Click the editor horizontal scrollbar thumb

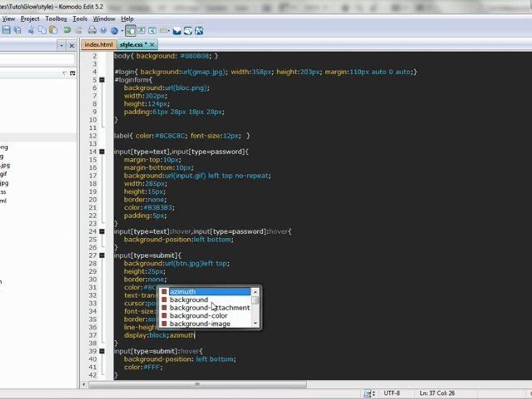(x=197, y=385)
